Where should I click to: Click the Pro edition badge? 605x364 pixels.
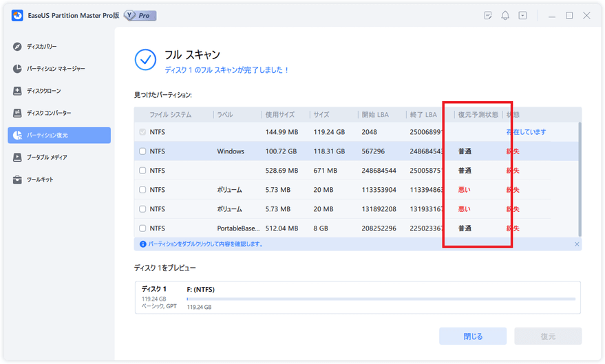pos(140,15)
